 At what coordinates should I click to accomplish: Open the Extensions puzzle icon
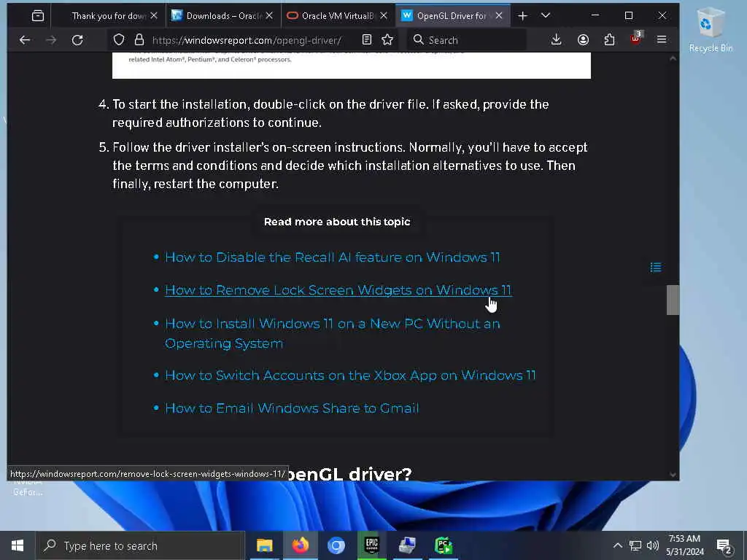point(609,40)
